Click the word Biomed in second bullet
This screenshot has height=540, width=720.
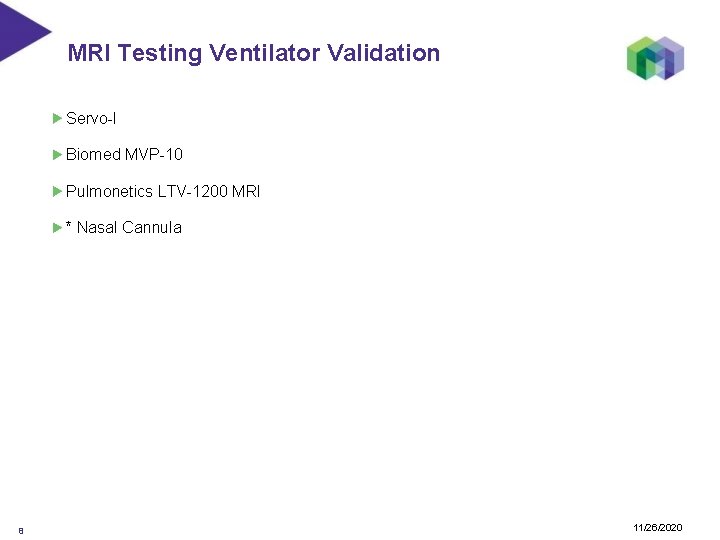click(93, 155)
